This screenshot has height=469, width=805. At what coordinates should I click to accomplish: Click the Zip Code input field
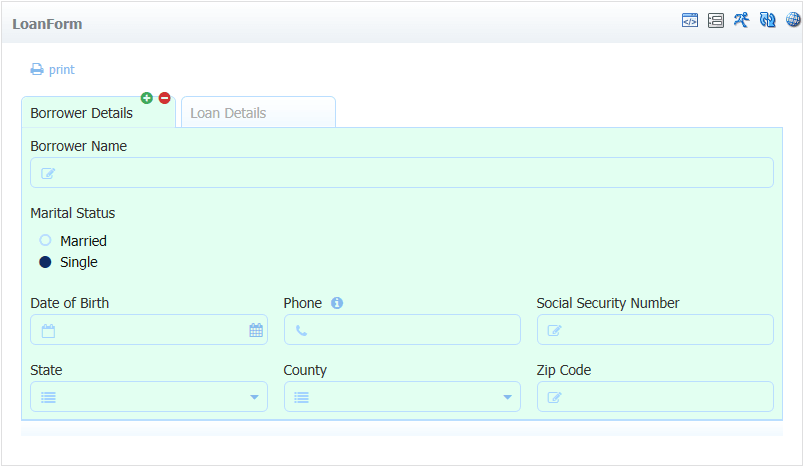coord(655,397)
